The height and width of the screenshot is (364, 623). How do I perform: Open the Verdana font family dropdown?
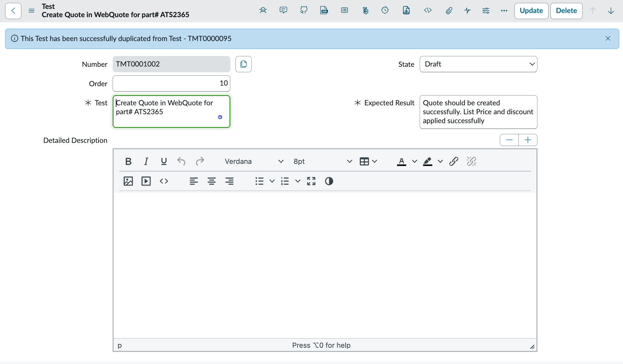tap(254, 161)
